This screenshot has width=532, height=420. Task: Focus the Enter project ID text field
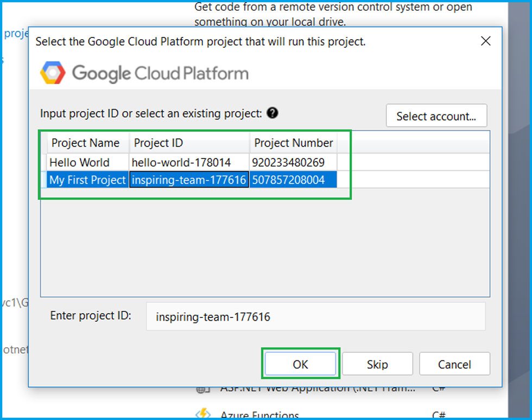[x=315, y=316]
